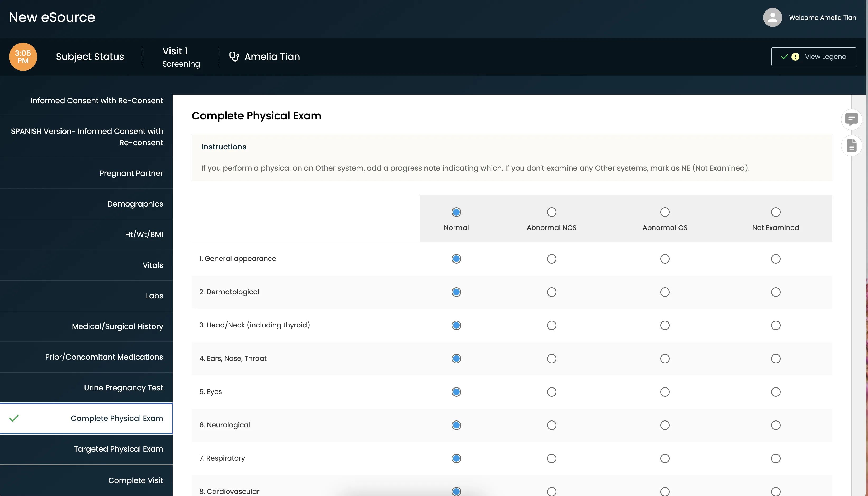868x496 pixels.
Task: Mark Eyes as Normal
Action: [x=456, y=392]
